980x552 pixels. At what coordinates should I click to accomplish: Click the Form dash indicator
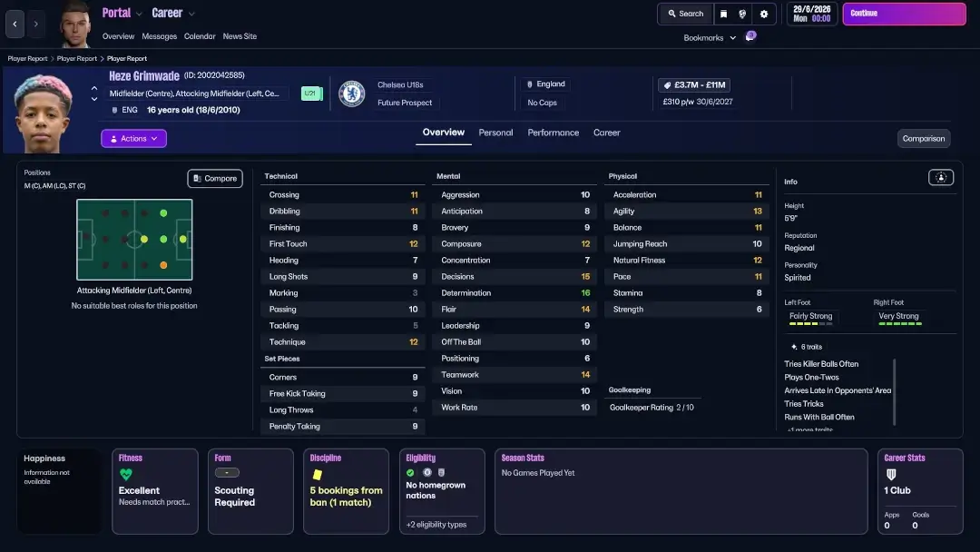click(227, 473)
